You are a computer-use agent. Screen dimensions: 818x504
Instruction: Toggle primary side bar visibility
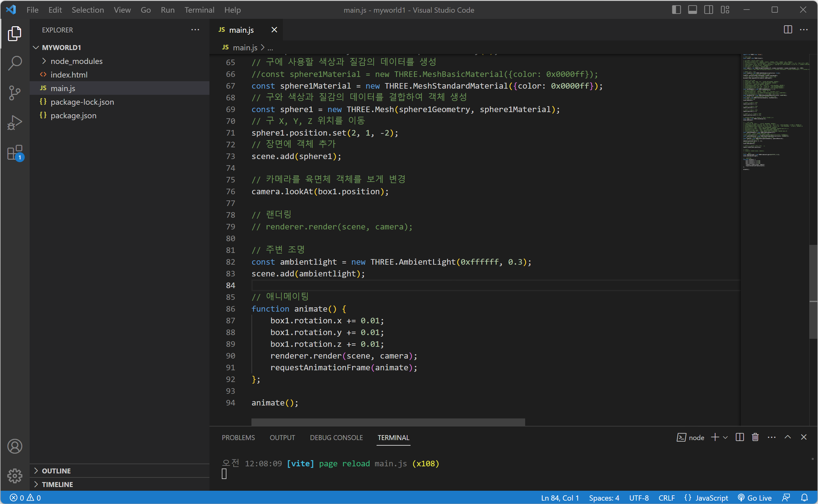[676, 10]
